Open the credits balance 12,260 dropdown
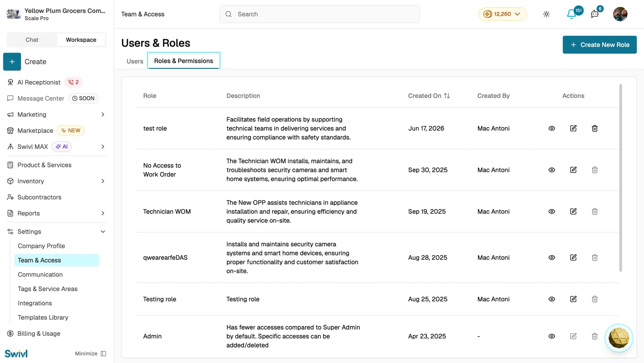 (502, 14)
